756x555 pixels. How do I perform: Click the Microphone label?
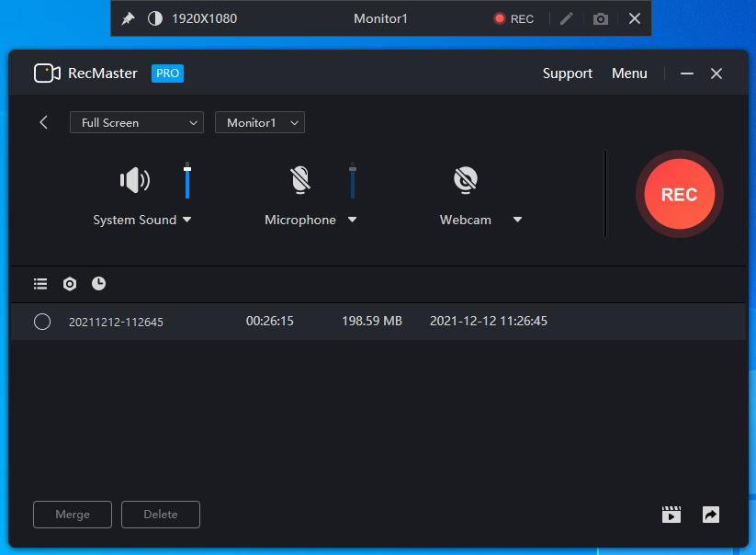point(299,220)
